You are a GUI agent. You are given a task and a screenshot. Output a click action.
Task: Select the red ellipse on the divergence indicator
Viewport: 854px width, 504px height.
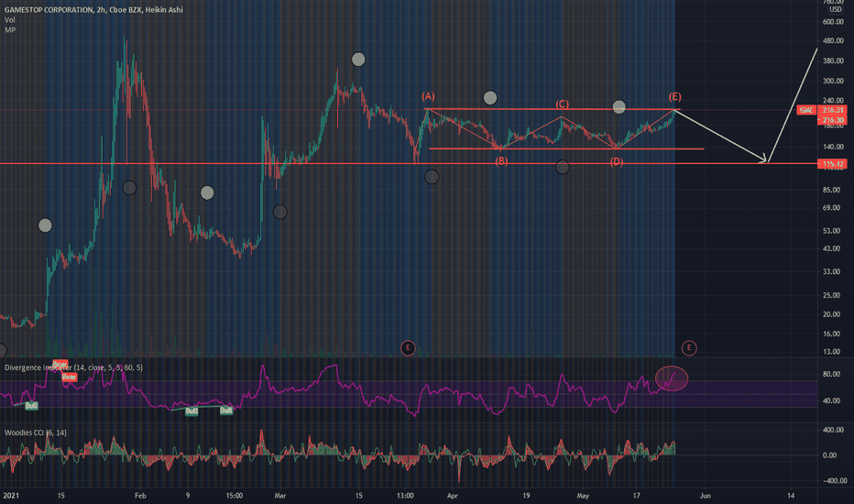click(672, 378)
